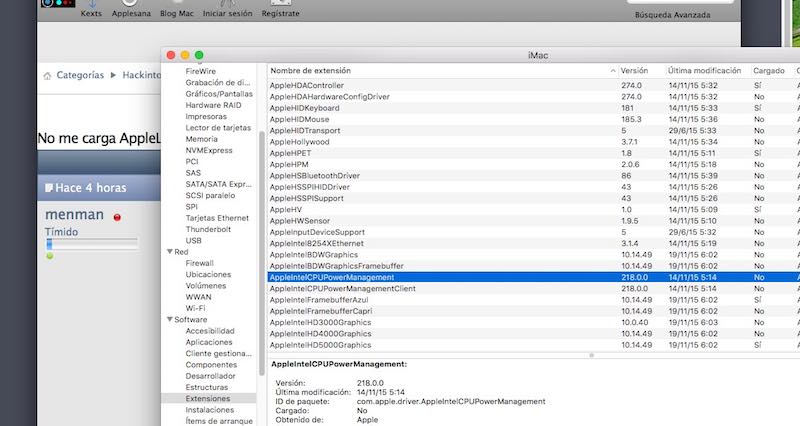Select Extensiones under Software
This screenshot has width=800, height=426.
(208, 398)
